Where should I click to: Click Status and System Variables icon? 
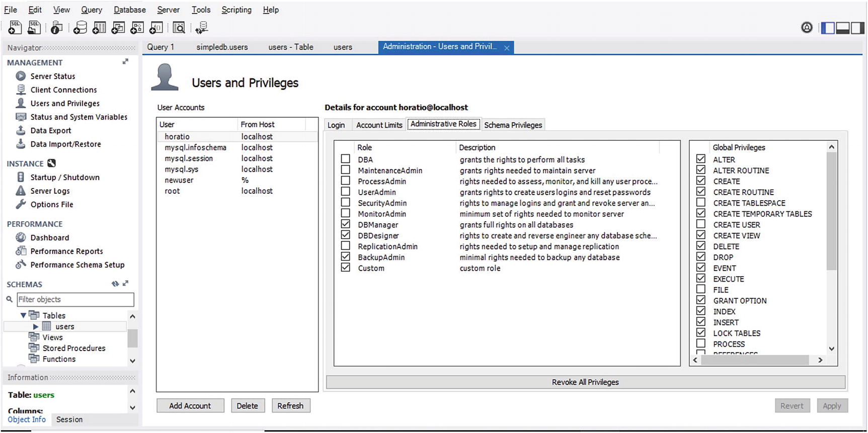pyautogui.click(x=21, y=117)
